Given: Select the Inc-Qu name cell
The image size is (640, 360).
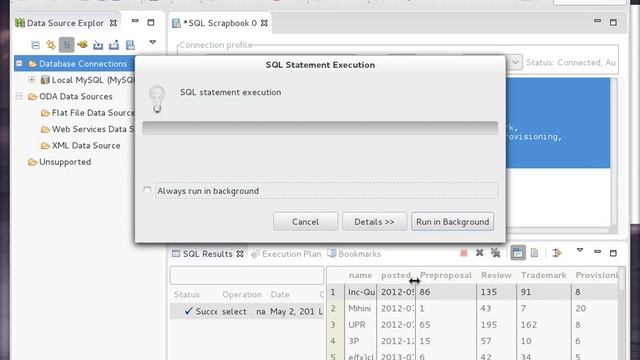Looking at the screenshot, I should pyautogui.click(x=361, y=292).
